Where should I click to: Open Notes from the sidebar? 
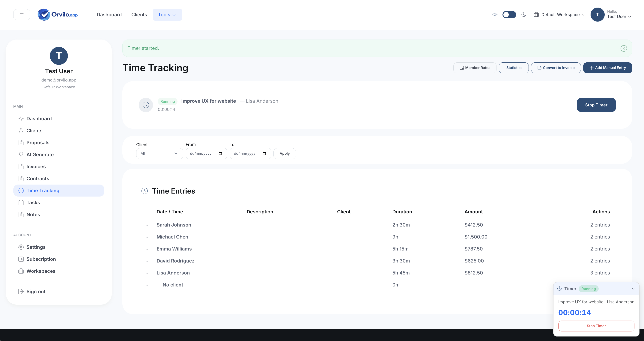[x=33, y=214]
